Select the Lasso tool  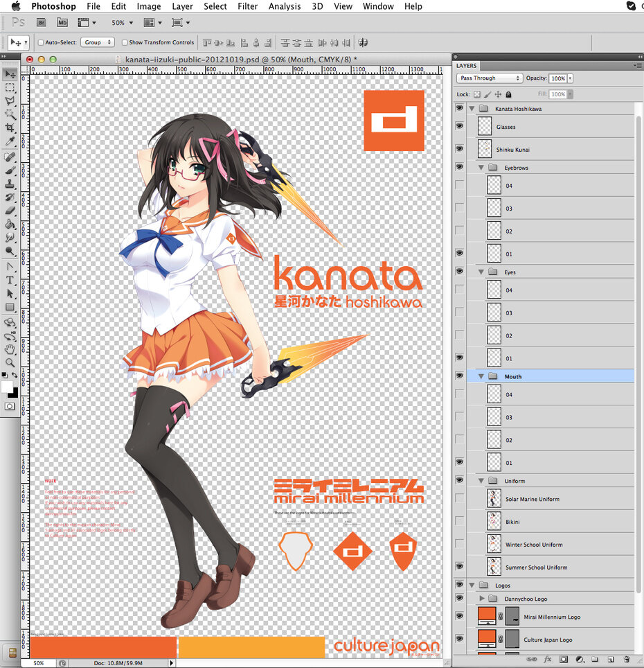click(10, 100)
